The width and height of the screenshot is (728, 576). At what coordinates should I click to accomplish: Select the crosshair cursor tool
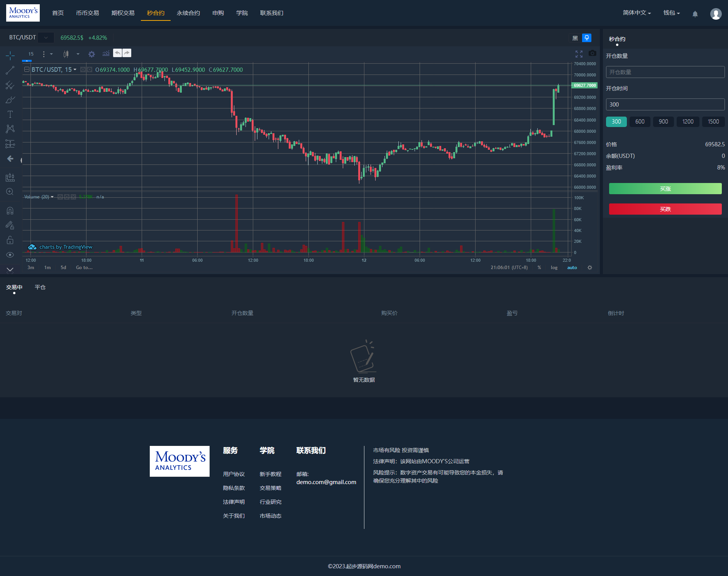pyautogui.click(x=10, y=56)
